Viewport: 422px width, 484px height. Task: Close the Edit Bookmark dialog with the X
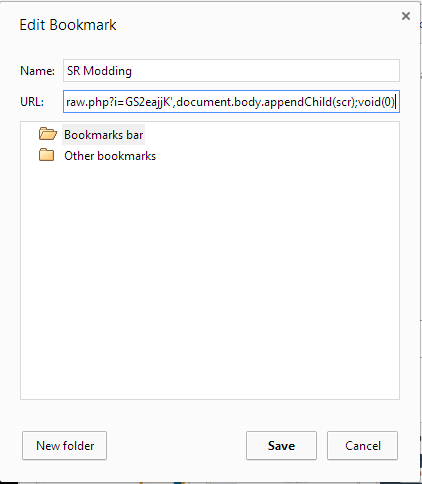406,16
